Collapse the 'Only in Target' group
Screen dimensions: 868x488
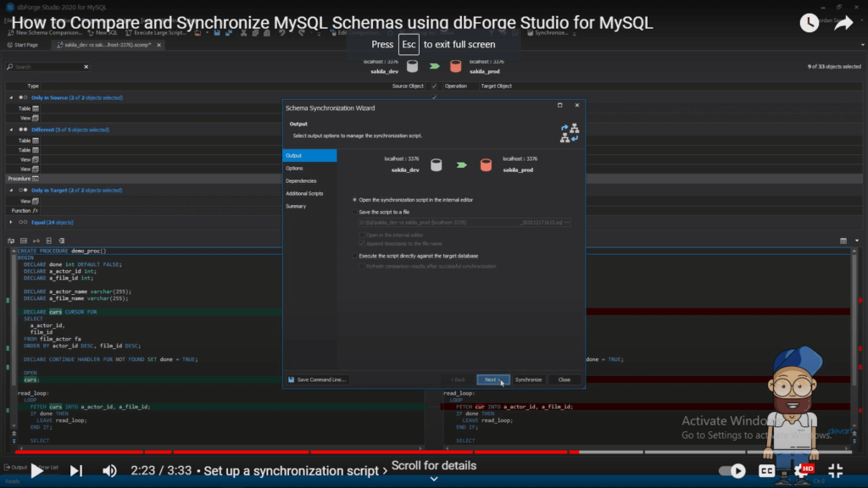pyautogui.click(x=11, y=191)
